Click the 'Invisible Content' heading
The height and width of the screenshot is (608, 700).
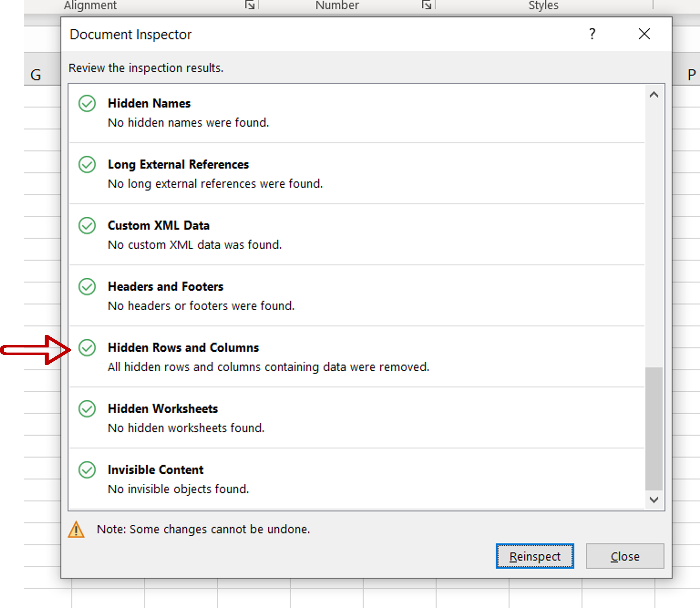click(156, 470)
